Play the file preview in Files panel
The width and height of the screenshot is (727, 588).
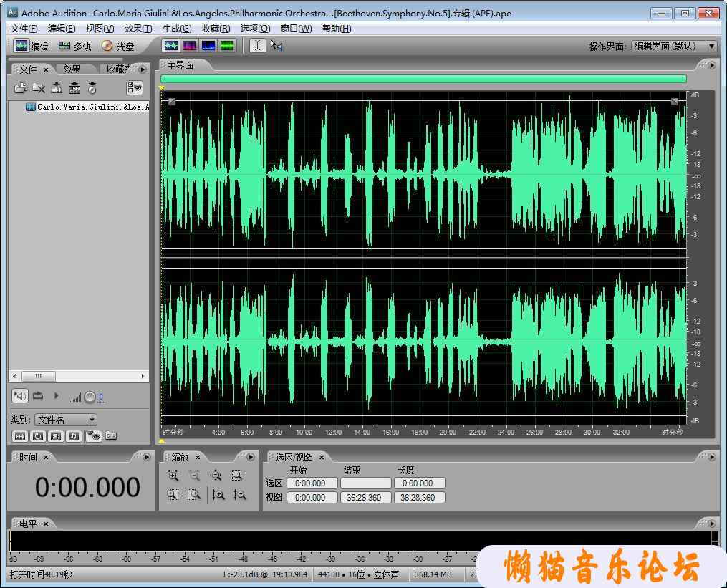56,395
